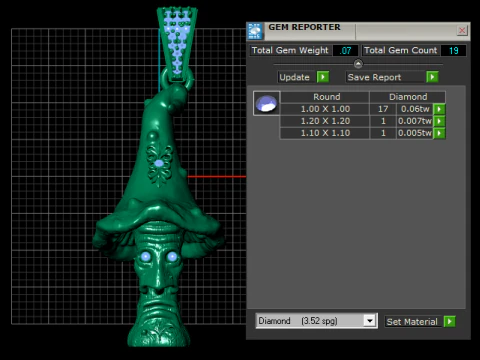Collapse the panel with the round up-arrow handle

tap(358, 64)
